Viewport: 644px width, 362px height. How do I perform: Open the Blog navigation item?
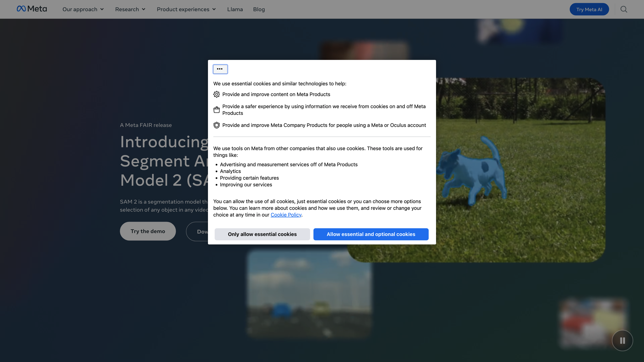pyautogui.click(x=259, y=9)
